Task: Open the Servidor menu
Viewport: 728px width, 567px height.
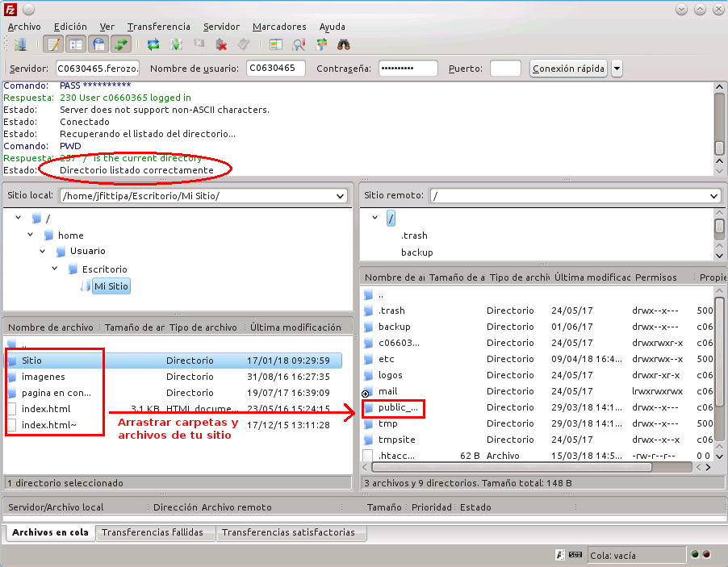Action: pos(221,27)
